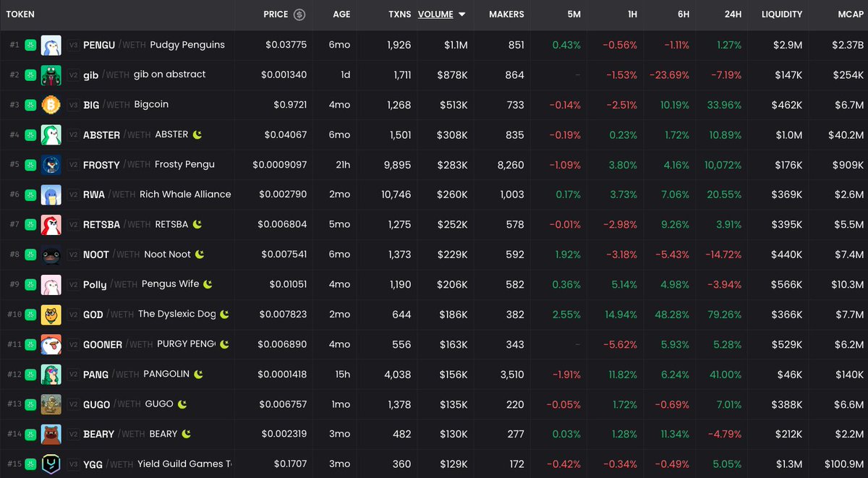Click the green ABSTER token logo

pos(51,135)
